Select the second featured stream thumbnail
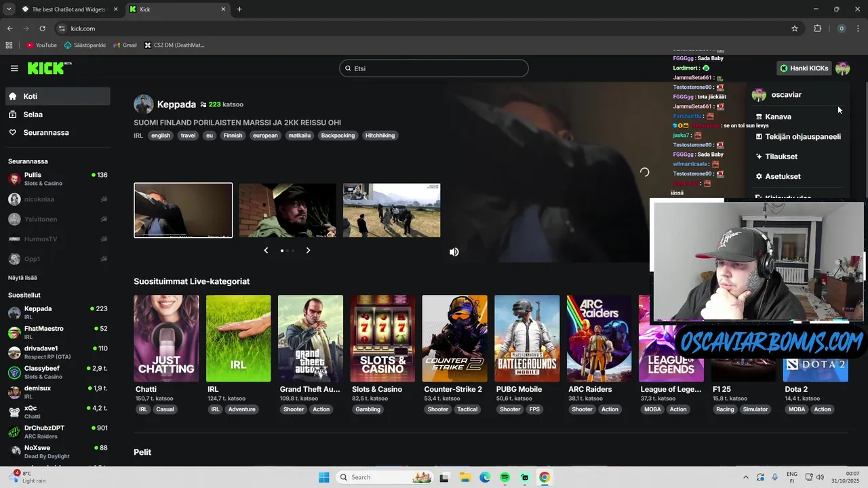This screenshot has width=868, height=488. click(x=288, y=210)
